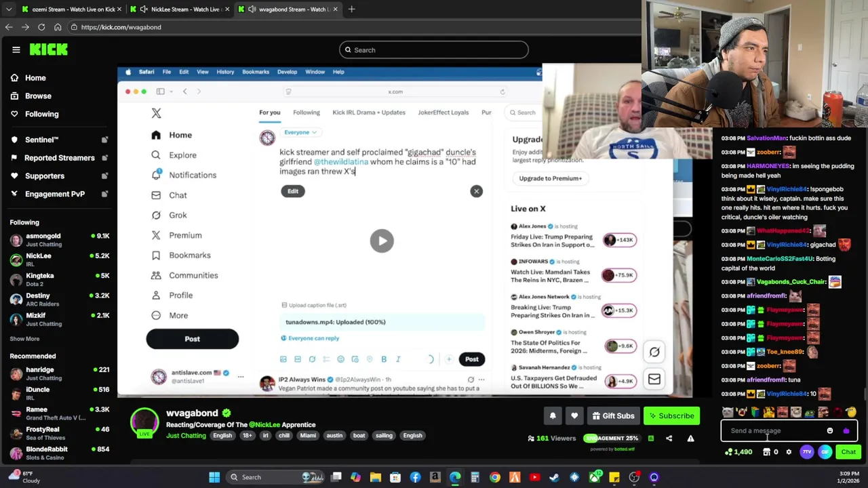Follow wvagabond with heart button
868x488 pixels.
pyautogui.click(x=574, y=415)
